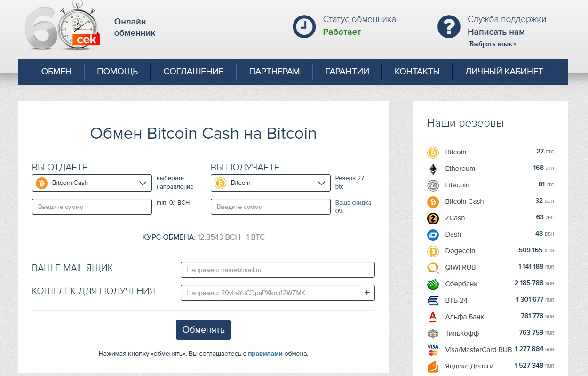Expand the Выбрать язык language selector
Image resolution: width=588 pixels, height=376 pixels.
pyautogui.click(x=493, y=44)
